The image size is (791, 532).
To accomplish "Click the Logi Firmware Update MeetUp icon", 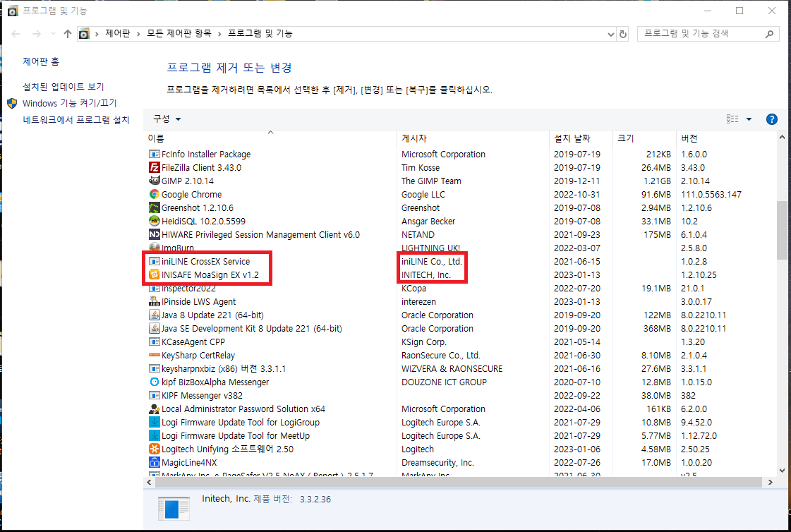I will click(x=155, y=435).
